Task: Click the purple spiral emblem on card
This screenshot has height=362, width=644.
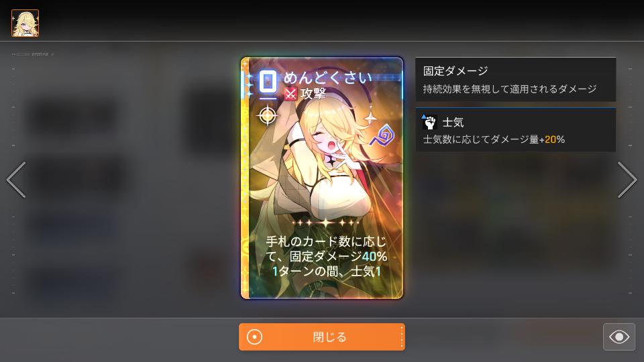Action: click(x=382, y=135)
